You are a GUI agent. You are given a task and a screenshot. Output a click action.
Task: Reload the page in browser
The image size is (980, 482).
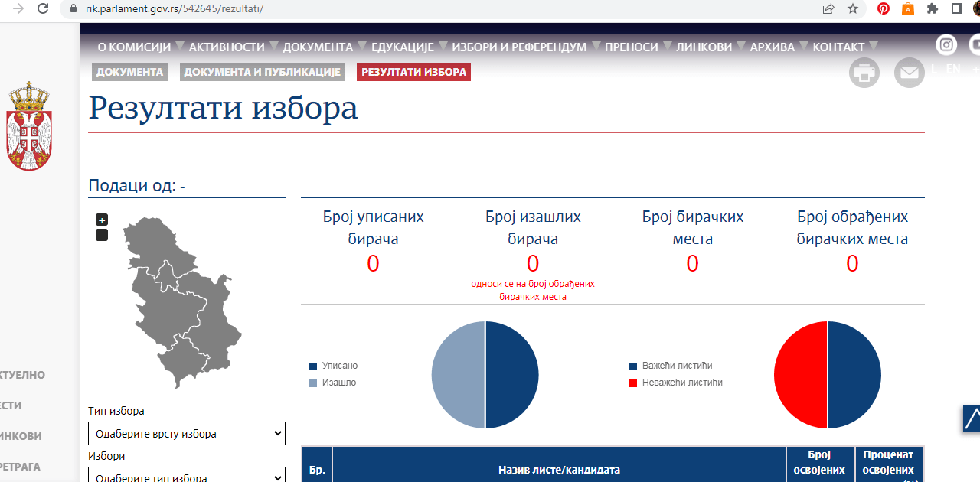(43, 9)
